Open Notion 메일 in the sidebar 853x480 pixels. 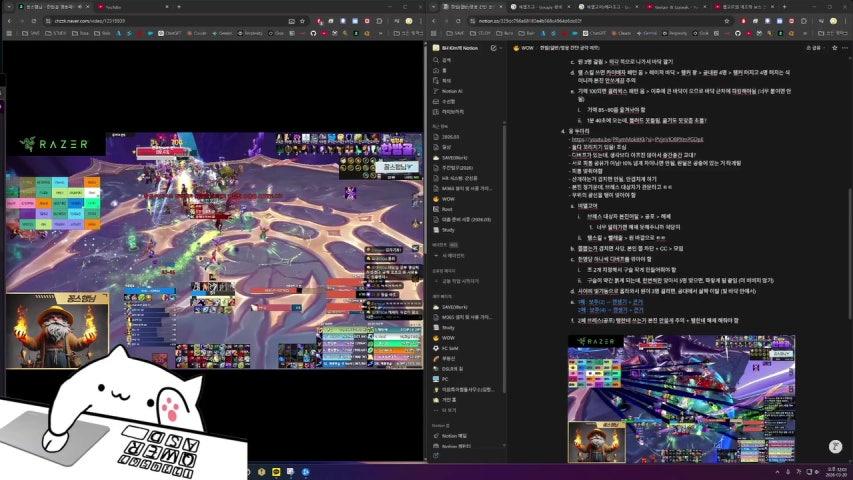(x=468, y=436)
